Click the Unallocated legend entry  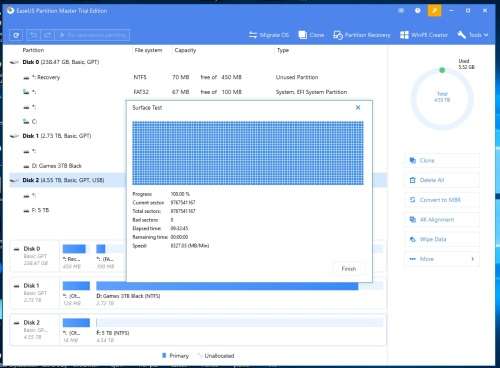[x=216, y=356]
